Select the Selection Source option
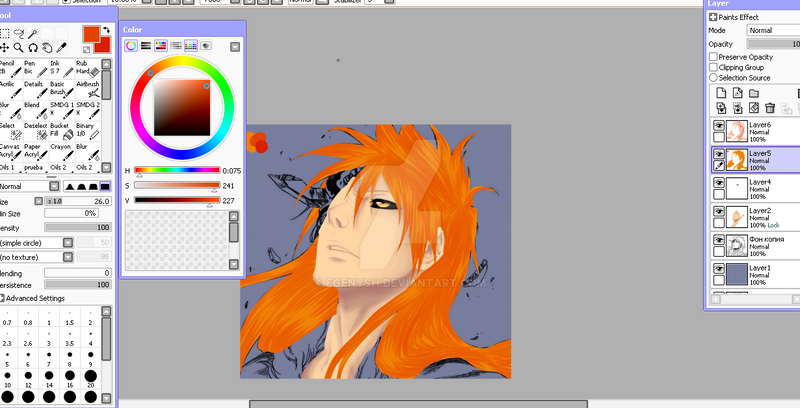 713,78
